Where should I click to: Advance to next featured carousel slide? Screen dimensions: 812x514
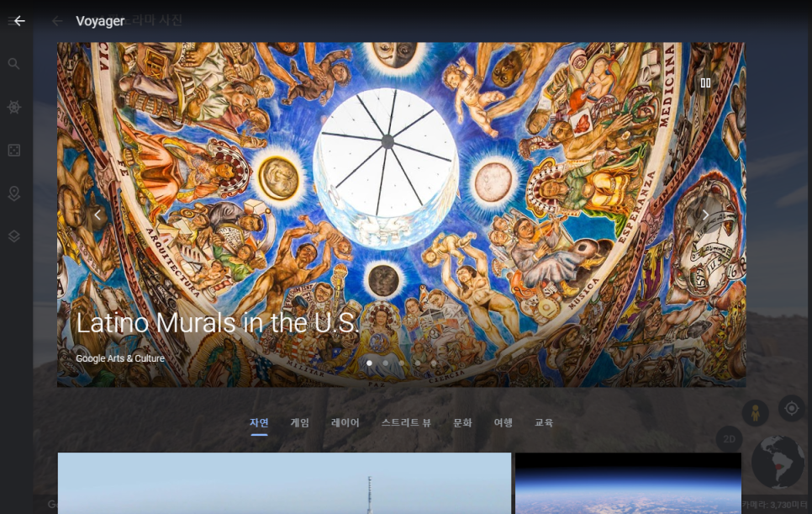(705, 215)
